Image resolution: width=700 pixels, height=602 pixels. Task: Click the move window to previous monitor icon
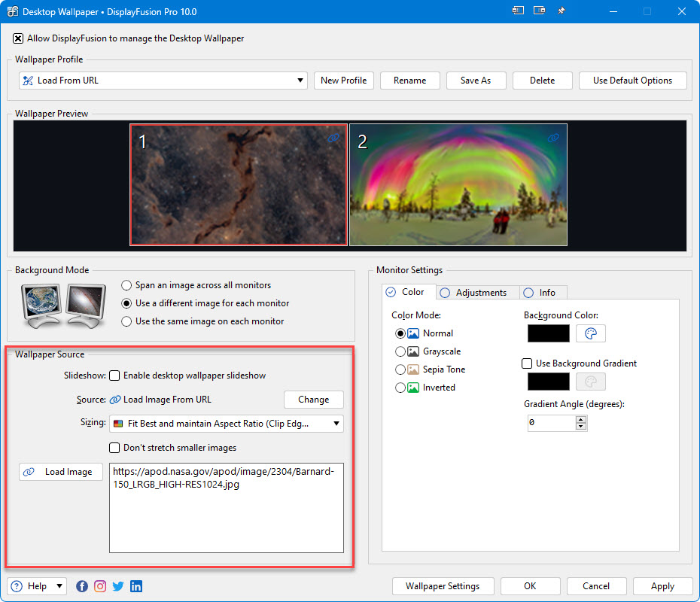click(518, 11)
